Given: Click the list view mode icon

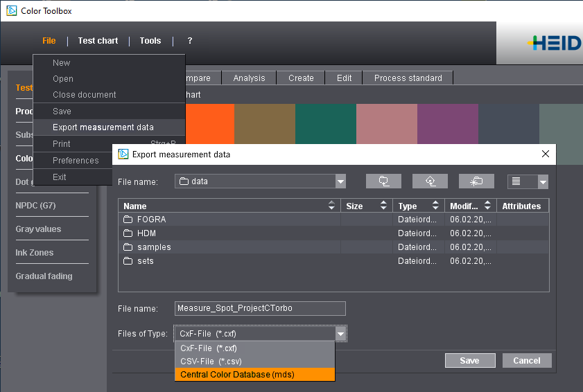Looking at the screenshot, I should click(x=517, y=181).
